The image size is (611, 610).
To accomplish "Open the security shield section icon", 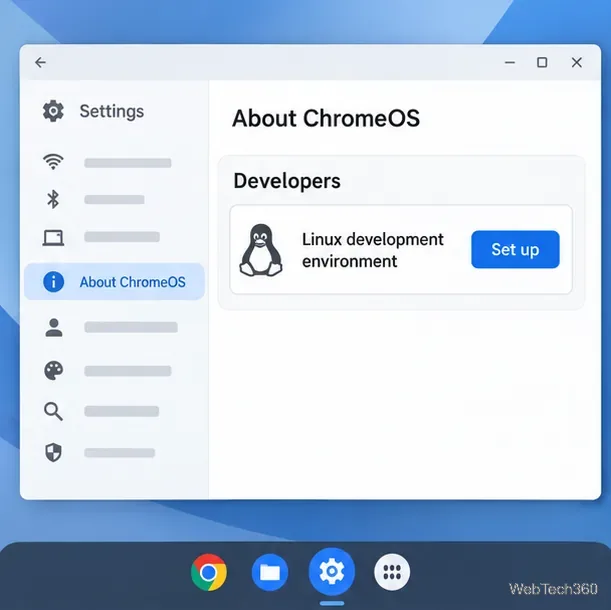I will (x=53, y=453).
